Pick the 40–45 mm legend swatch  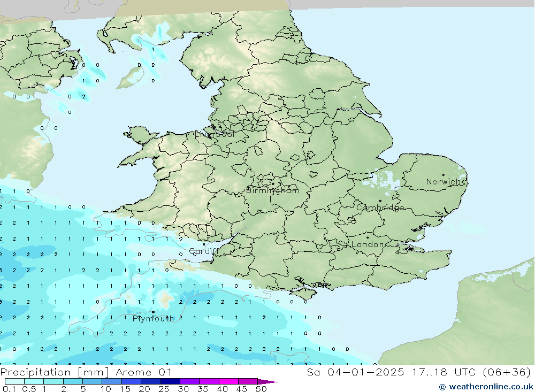pyautogui.click(x=228, y=381)
